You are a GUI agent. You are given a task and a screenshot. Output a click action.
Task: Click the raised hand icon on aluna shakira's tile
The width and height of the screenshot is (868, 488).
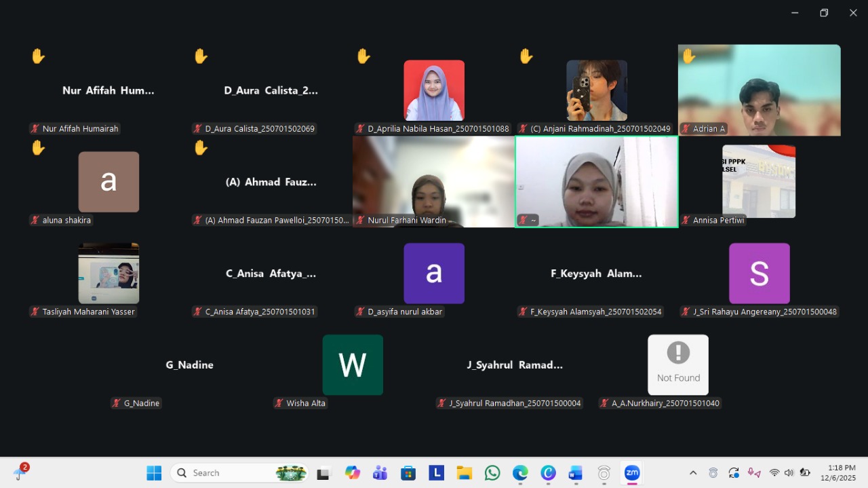[x=38, y=148]
